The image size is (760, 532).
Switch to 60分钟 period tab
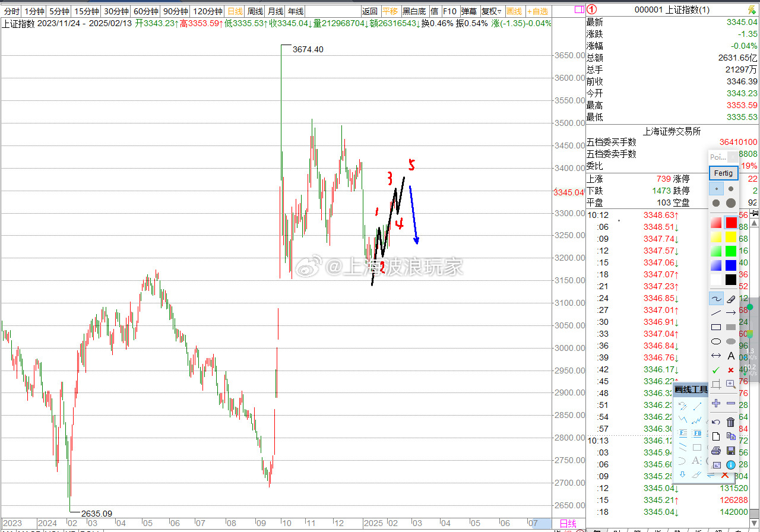point(146,11)
